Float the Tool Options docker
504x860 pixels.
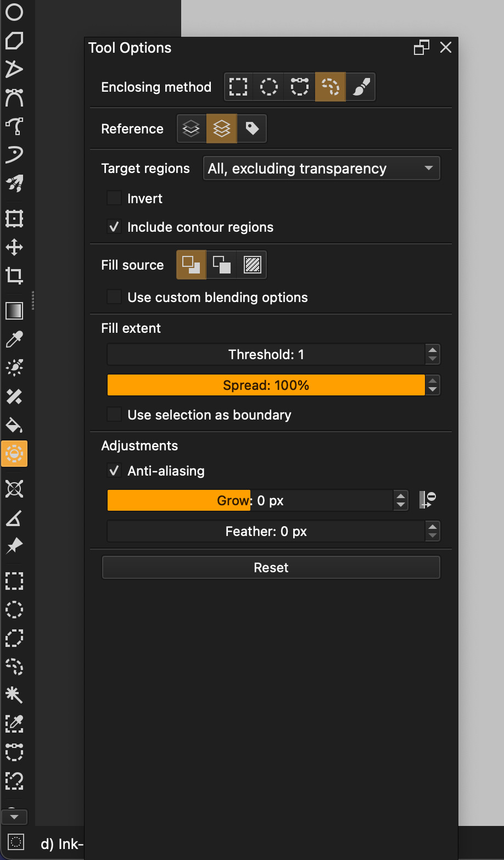pyautogui.click(x=421, y=48)
